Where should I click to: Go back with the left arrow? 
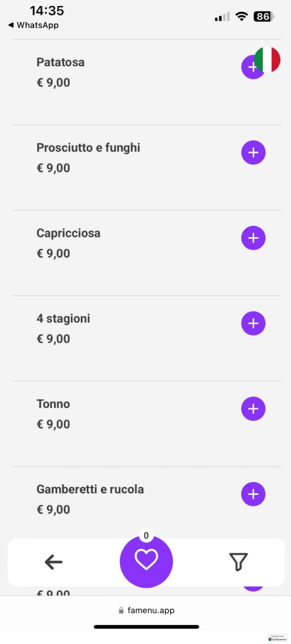[x=54, y=562]
